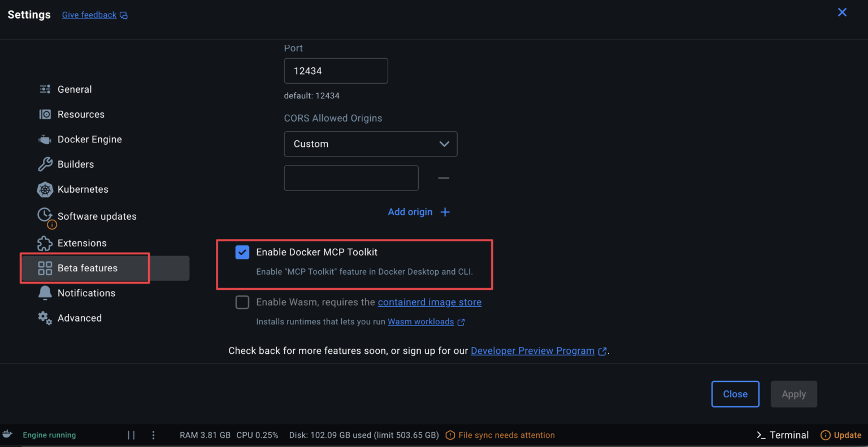868x447 pixels.
Task: Select the Kubernetes helm icon
Action: coord(45,189)
